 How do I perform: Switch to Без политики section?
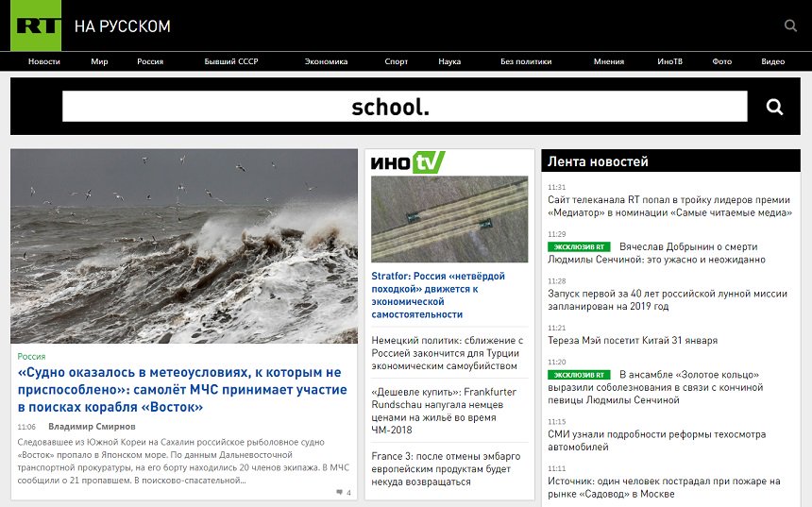click(x=526, y=61)
